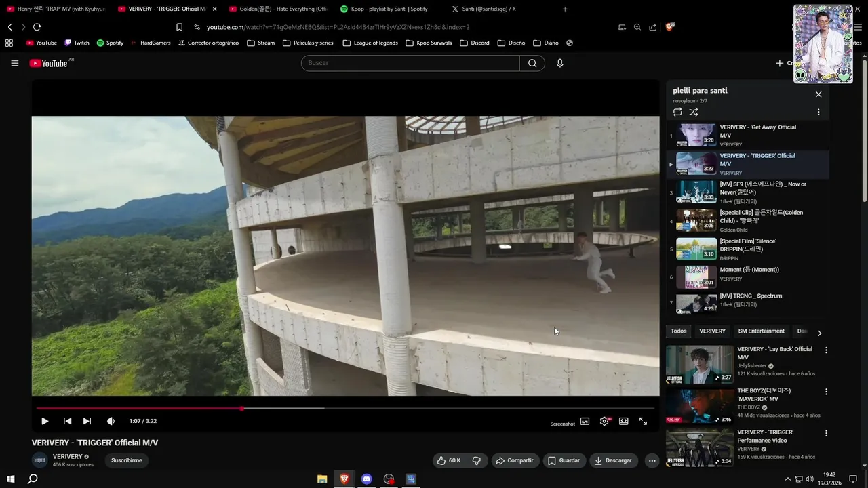Screen dimensions: 868x488
Task: Like the video with thumbs up
Action: pos(448,460)
